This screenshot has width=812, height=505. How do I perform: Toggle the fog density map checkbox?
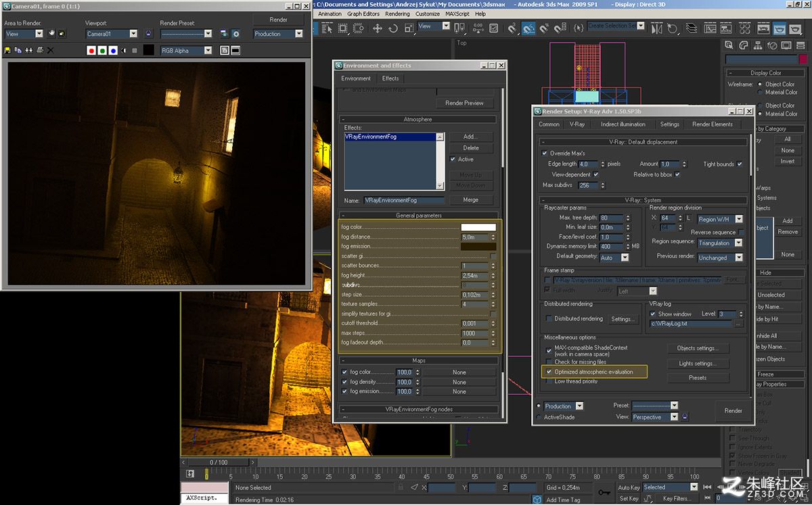point(344,382)
